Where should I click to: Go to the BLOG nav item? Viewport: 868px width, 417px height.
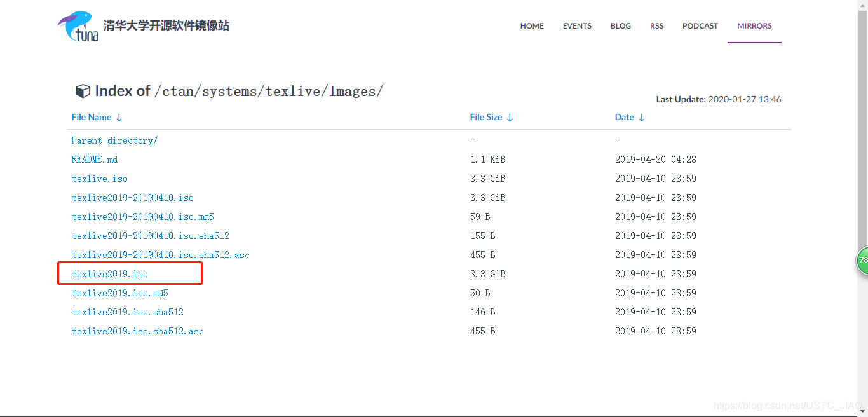(621, 26)
